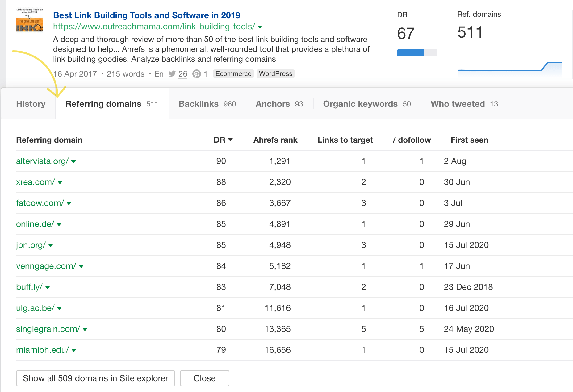The image size is (573, 392).
Task: Expand altervista.org domain dropdown
Action: (73, 161)
